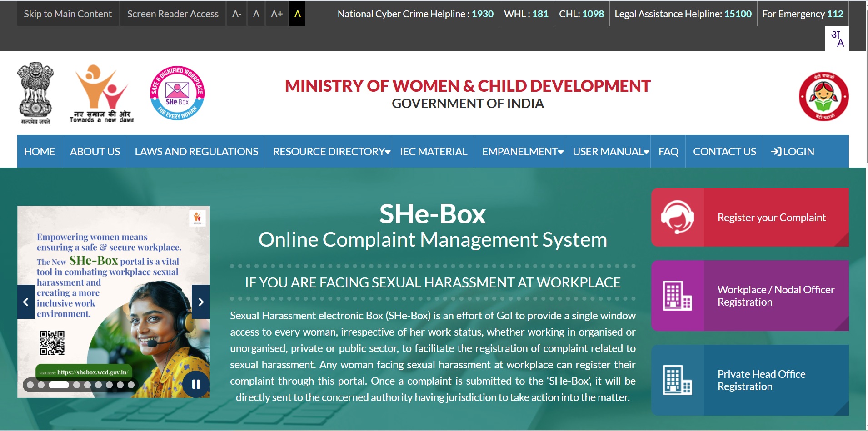868x431 pixels.
Task: Click 'National Cyber Crime Helpline : 1930' text
Action: 415,14
